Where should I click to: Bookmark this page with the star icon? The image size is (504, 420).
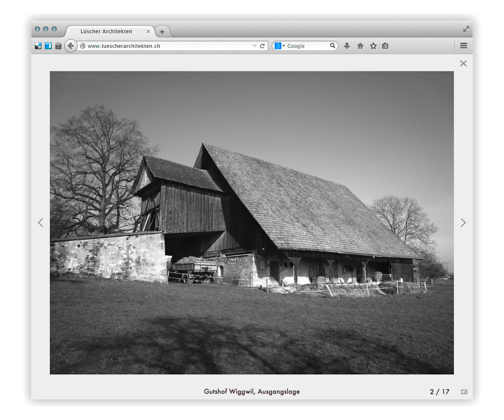pyautogui.click(x=373, y=46)
